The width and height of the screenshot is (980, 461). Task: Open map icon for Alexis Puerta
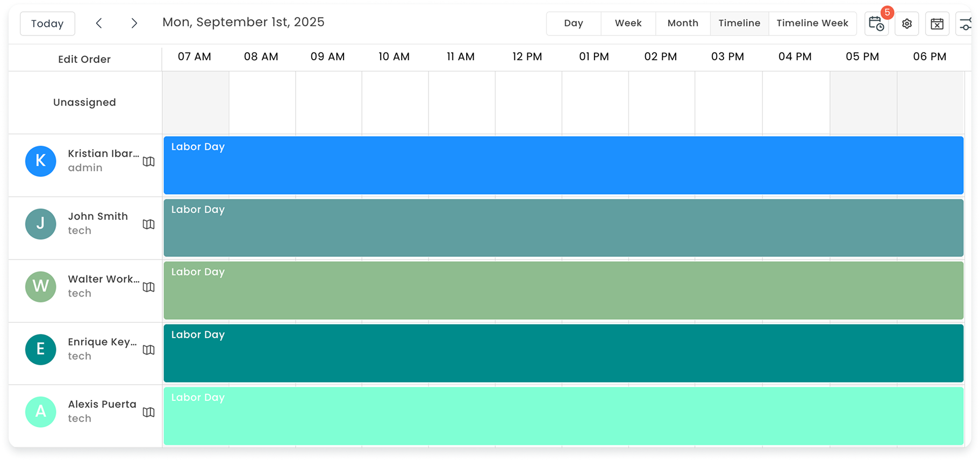coord(149,412)
